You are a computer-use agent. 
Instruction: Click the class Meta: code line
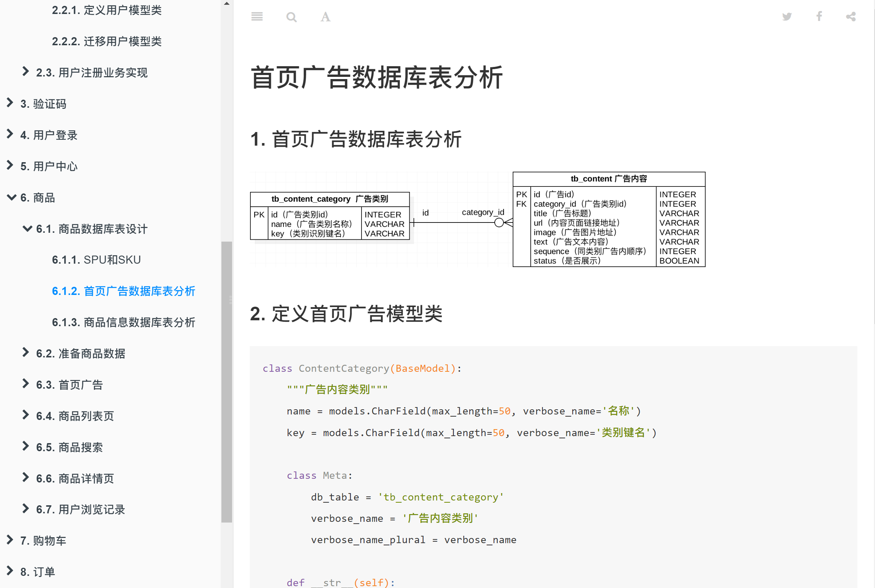pos(320,476)
